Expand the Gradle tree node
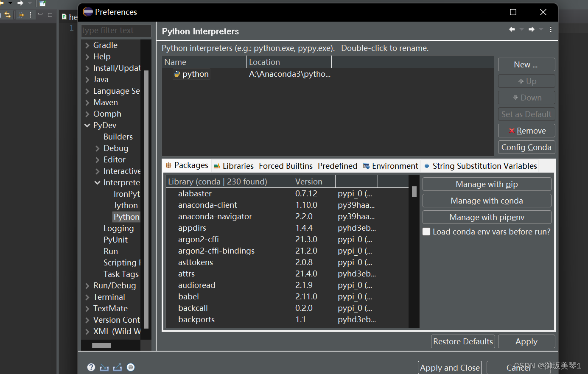588x374 pixels. 87,45
